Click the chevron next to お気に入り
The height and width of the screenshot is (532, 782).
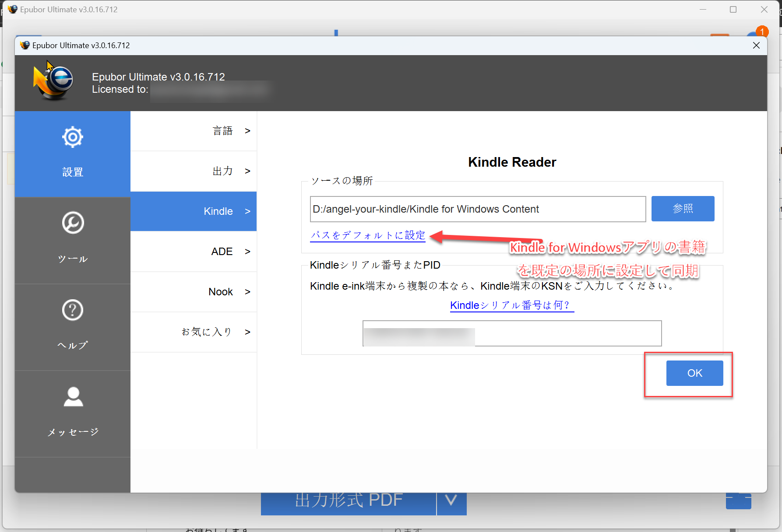[x=247, y=332]
